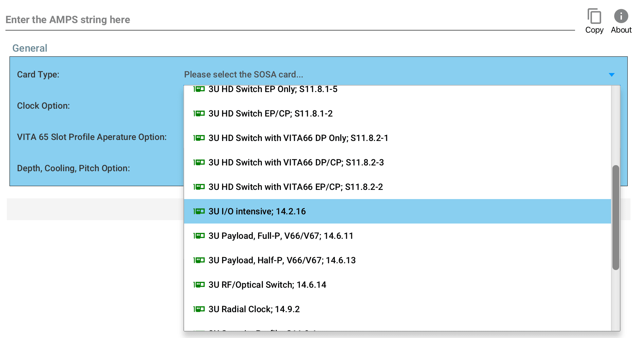Click the Copy icon
The height and width of the screenshot is (338, 644).
point(594,17)
